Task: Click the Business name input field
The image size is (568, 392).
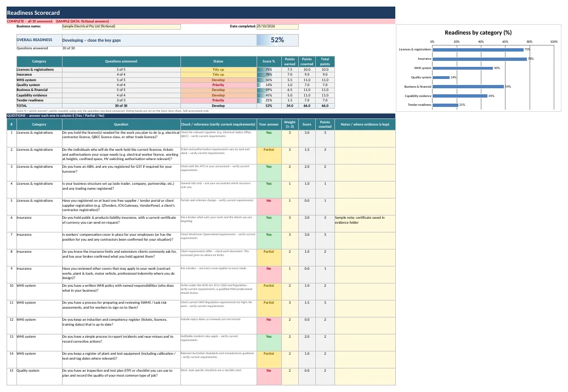Action: coord(121,26)
